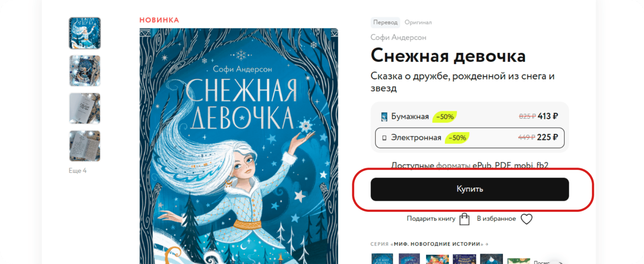Image resolution: width=644 pixels, height=264 pixels.
Task: Open author link Софи Андерсон
Action: point(398,37)
